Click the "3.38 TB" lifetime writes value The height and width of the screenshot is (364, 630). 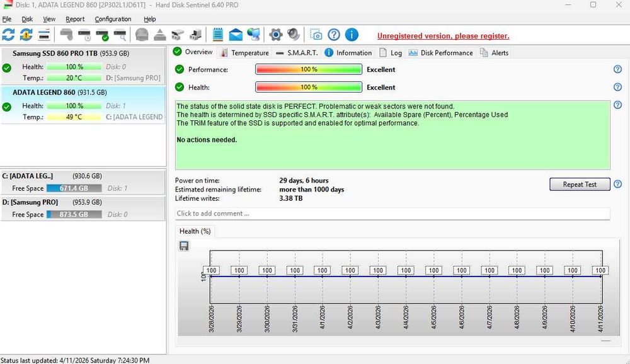[291, 198]
